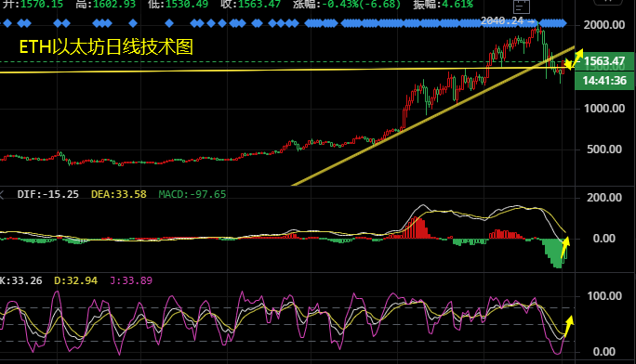The height and width of the screenshot is (364, 636).
Task: Select the DEA:33.58 indicator label
Action: pyautogui.click(x=118, y=194)
